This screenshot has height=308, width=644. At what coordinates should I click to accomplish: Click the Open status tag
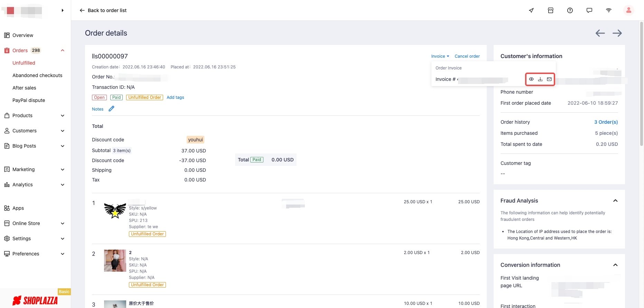coord(99,97)
